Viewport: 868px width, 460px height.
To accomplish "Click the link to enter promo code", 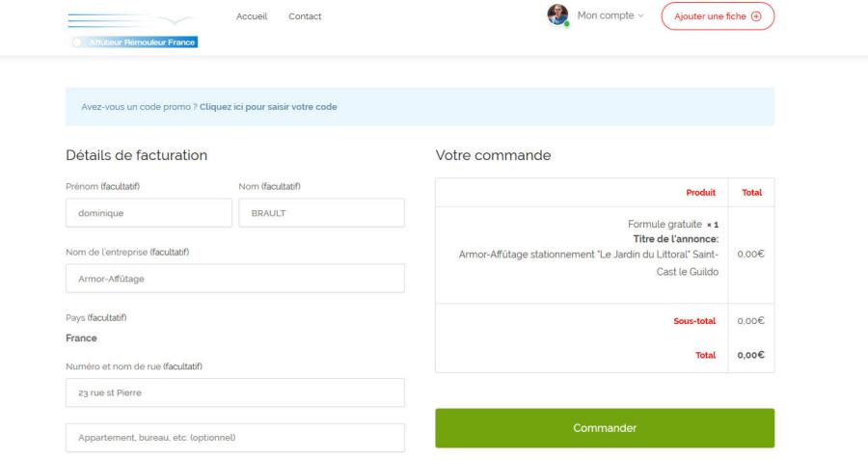I will coord(268,106).
